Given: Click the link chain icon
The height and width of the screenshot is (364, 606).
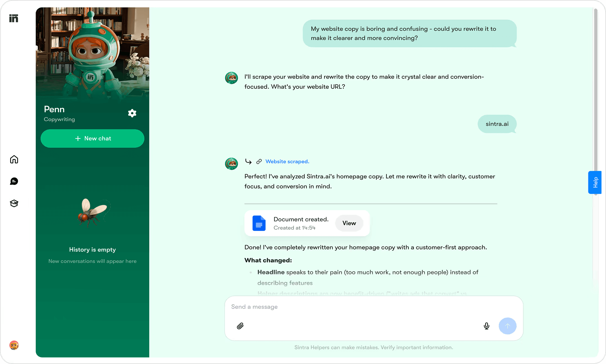Looking at the screenshot, I should 259,161.
